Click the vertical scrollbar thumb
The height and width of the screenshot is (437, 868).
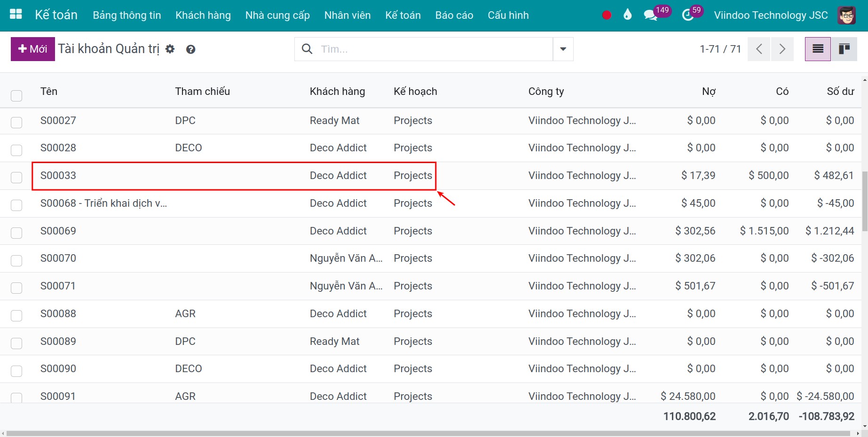(x=865, y=201)
